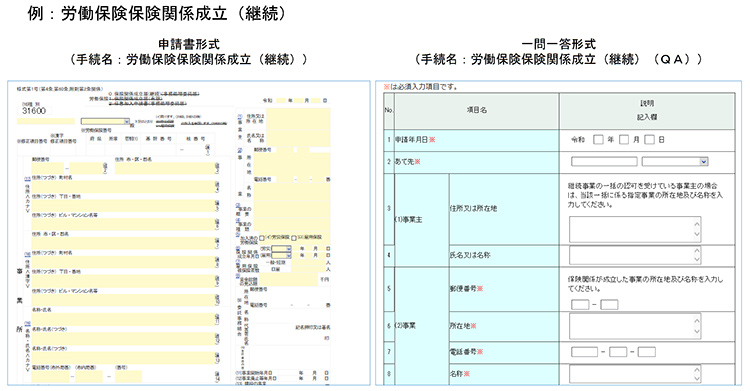Open dropdown beside 31600 in application form
Image resolution: width=750 pixels, height=391 pixels.
point(105,122)
